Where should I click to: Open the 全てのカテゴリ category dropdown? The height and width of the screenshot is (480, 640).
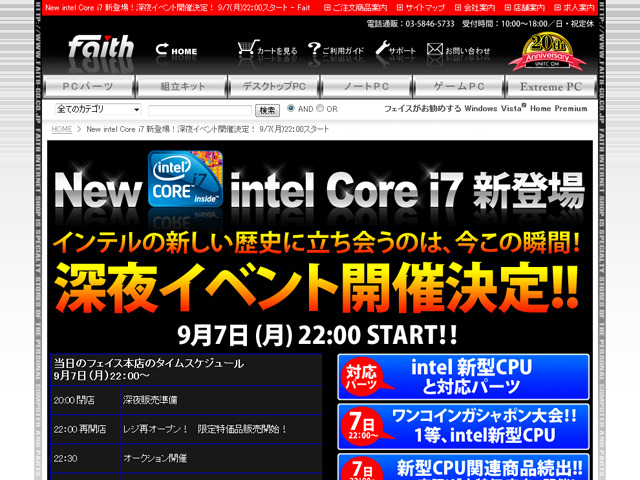click(98, 109)
